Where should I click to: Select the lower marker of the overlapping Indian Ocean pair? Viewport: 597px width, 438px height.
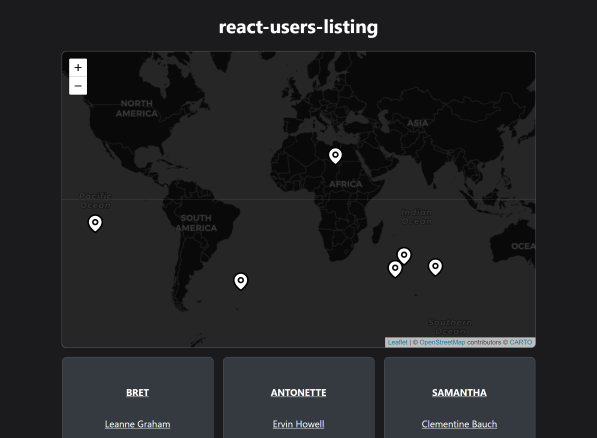[395, 269]
